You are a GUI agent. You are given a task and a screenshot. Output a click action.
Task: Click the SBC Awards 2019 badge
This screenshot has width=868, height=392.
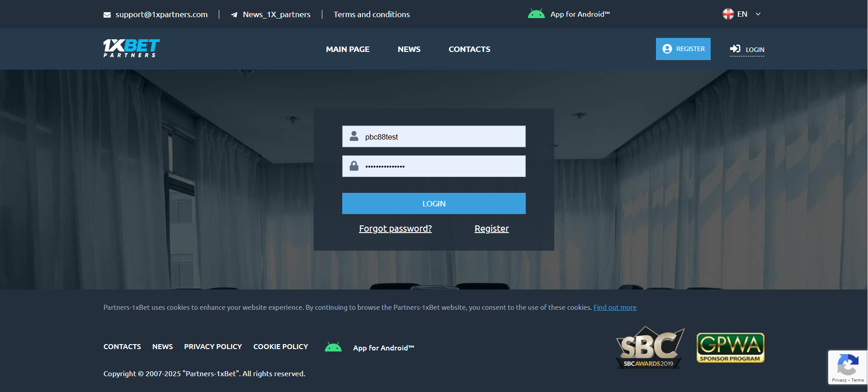point(650,348)
